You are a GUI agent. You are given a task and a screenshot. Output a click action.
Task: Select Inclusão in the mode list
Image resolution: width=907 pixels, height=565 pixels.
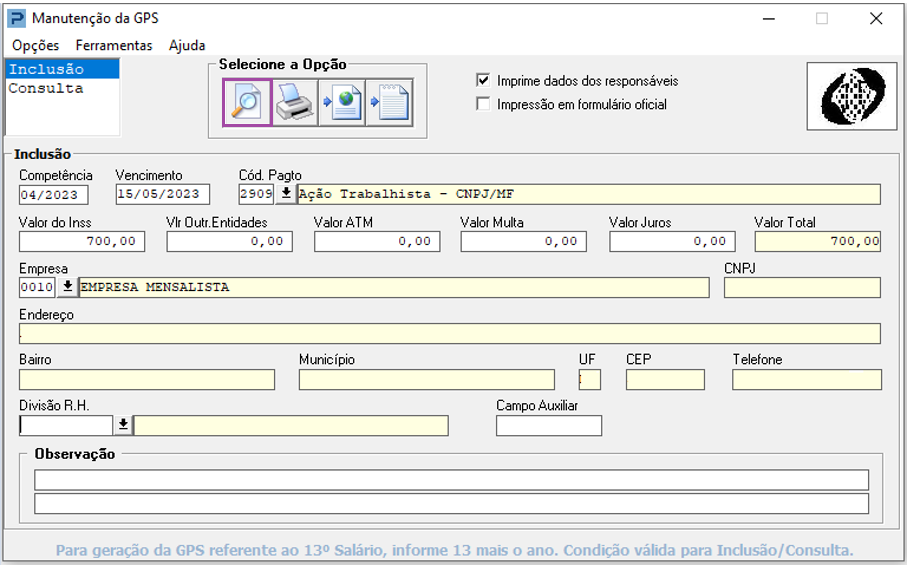(62, 69)
